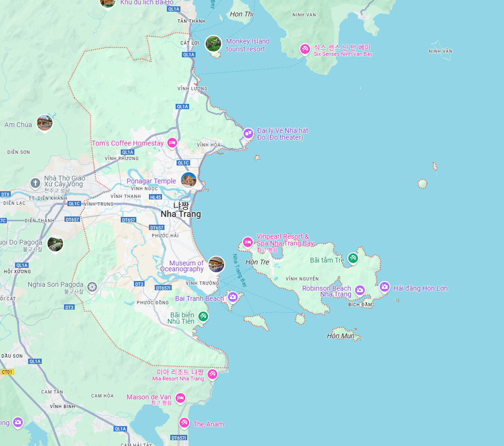Click the Nhà Thờ Giáo Xứ Cây Vông church icon
Image resolution: width=504 pixels, height=446 pixels.
pos(35,183)
